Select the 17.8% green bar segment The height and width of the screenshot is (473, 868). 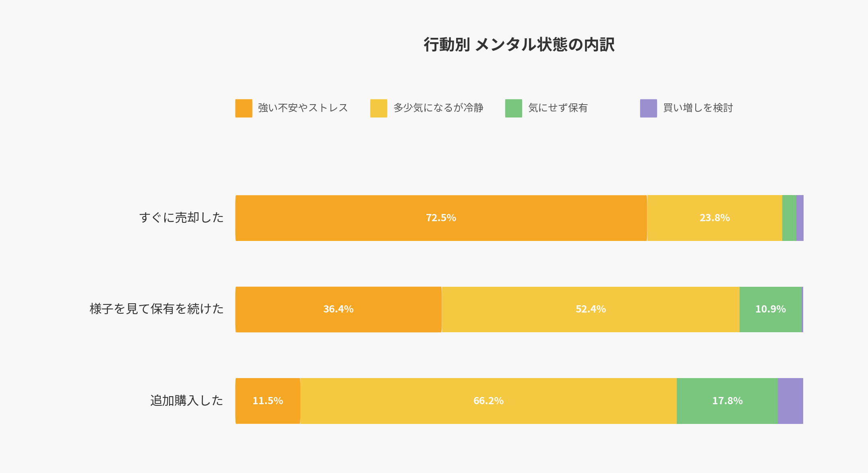727,401
